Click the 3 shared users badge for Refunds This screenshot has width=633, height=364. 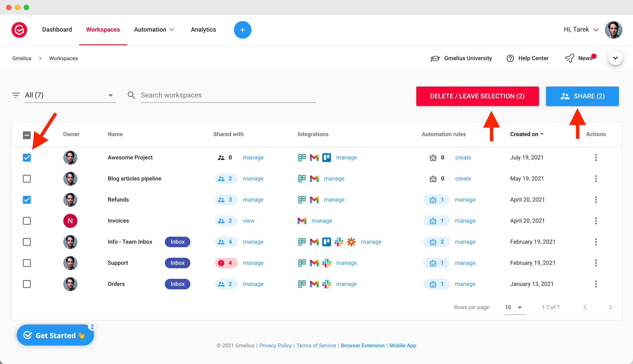(226, 200)
